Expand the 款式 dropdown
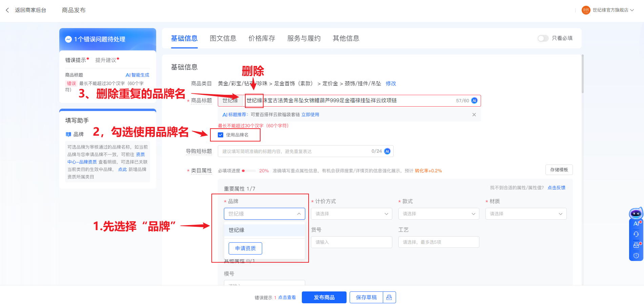Viewport: 644px width, 307px height. point(438,214)
